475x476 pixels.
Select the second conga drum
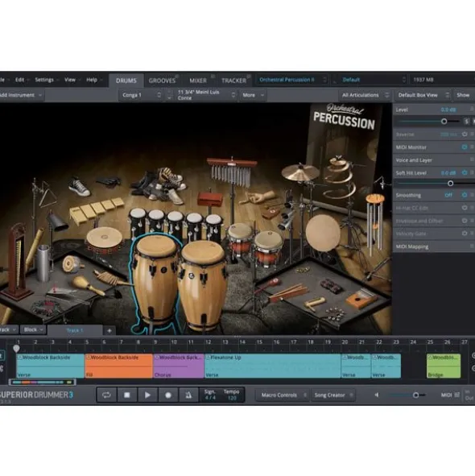(203, 285)
